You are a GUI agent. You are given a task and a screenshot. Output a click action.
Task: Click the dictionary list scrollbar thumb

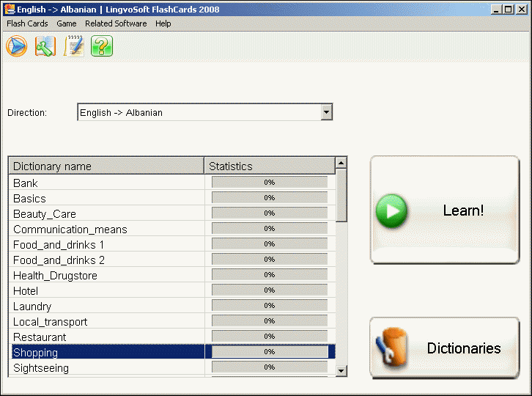[341, 195]
